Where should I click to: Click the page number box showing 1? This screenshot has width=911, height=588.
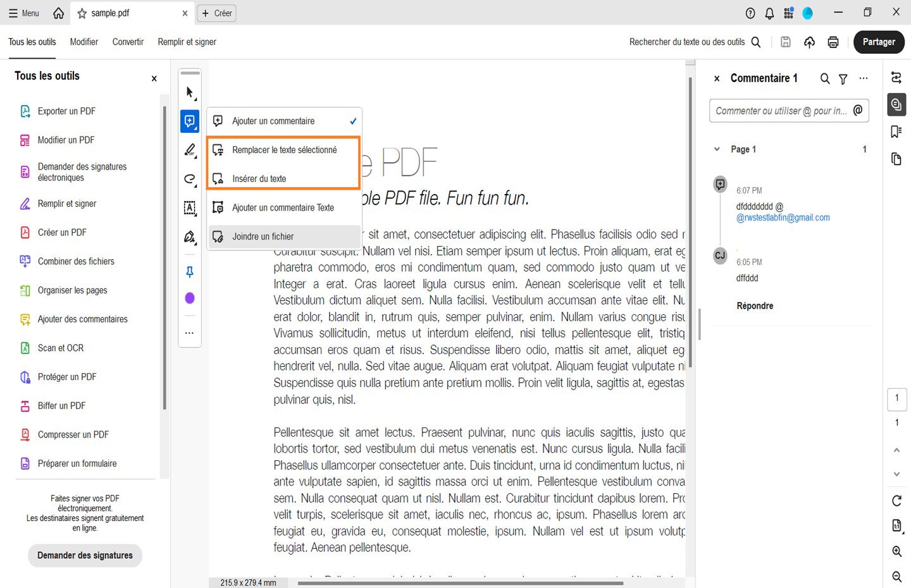896,399
